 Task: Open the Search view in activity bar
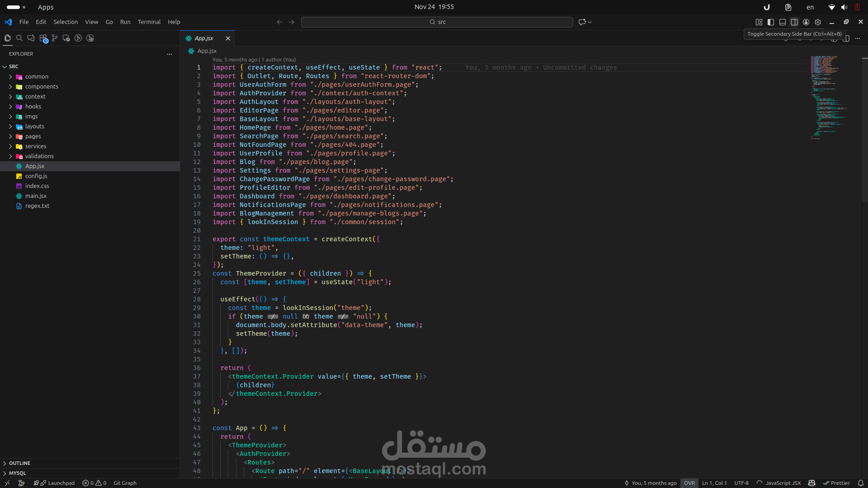point(19,38)
